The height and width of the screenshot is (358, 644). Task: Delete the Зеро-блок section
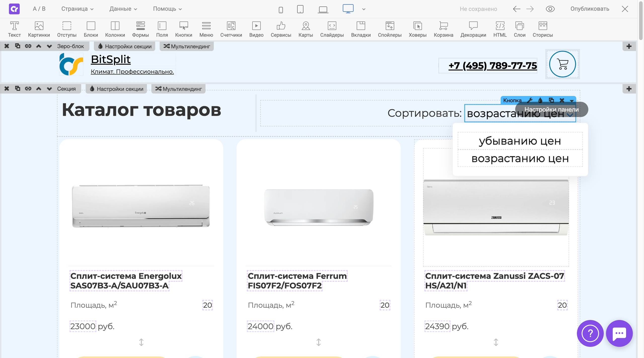[x=7, y=46]
